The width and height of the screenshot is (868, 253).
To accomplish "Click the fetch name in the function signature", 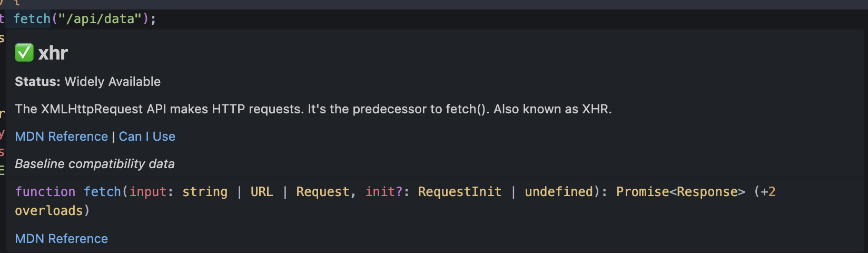I will click(102, 192).
